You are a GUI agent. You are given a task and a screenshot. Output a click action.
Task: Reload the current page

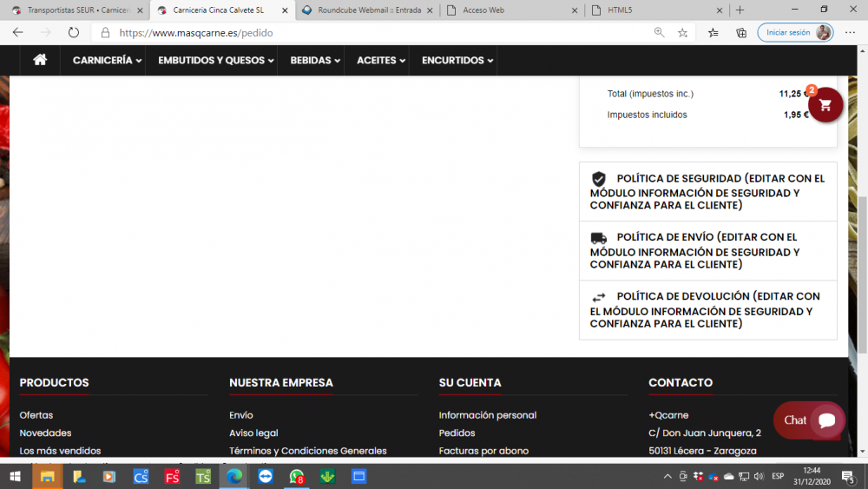(x=74, y=33)
